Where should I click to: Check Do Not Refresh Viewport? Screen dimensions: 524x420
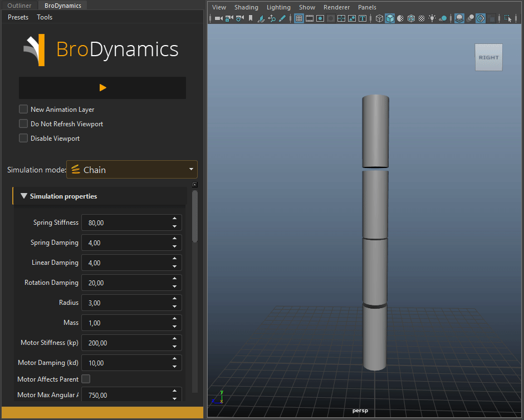tap(23, 123)
